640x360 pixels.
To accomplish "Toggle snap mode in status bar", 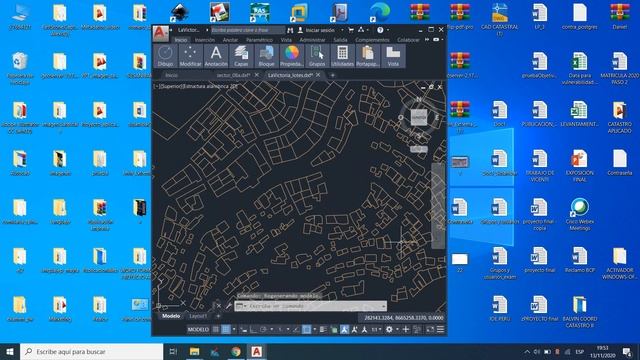I will (x=226, y=329).
